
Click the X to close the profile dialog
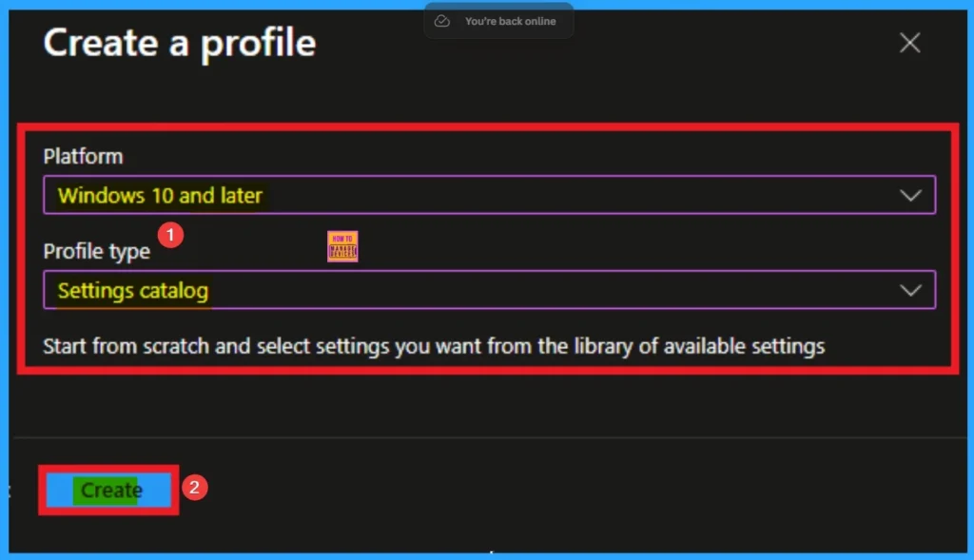click(909, 42)
